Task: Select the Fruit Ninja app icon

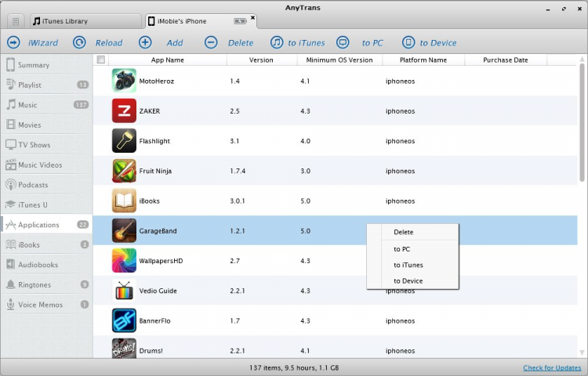Action: point(124,171)
